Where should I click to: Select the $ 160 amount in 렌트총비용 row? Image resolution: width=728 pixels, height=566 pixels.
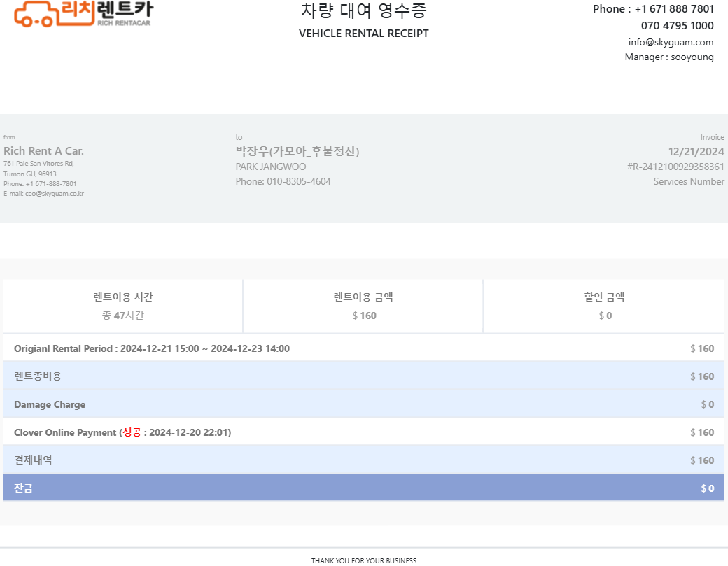[x=702, y=376]
